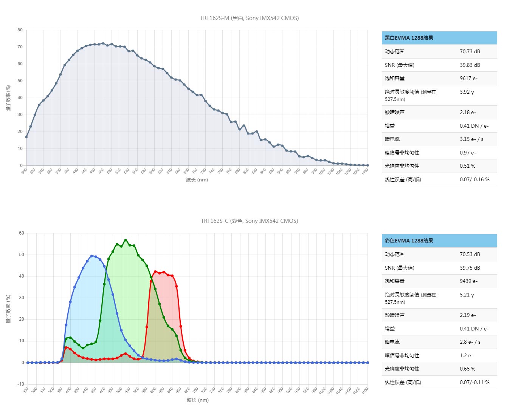Click the 9617 e- saturation capacity value
Image resolution: width=507 pixels, height=420 pixels.
pos(468,78)
